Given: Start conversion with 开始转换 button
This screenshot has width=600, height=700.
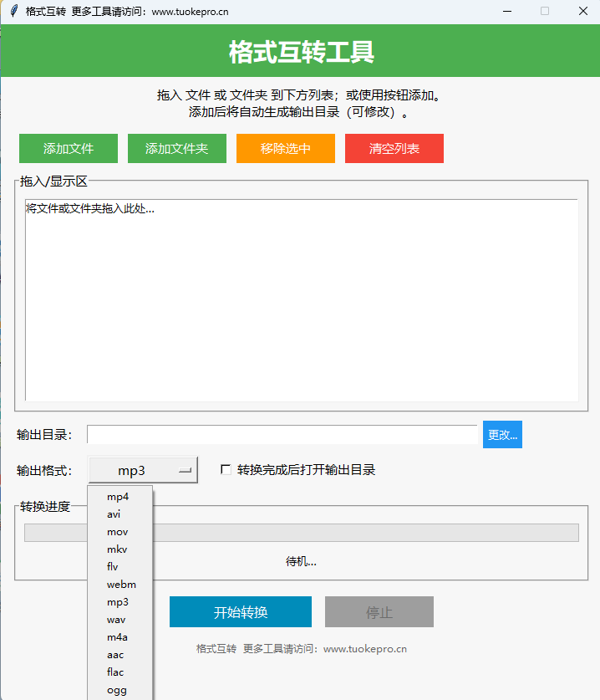Looking at the screenshot, I should click(240, 612).
